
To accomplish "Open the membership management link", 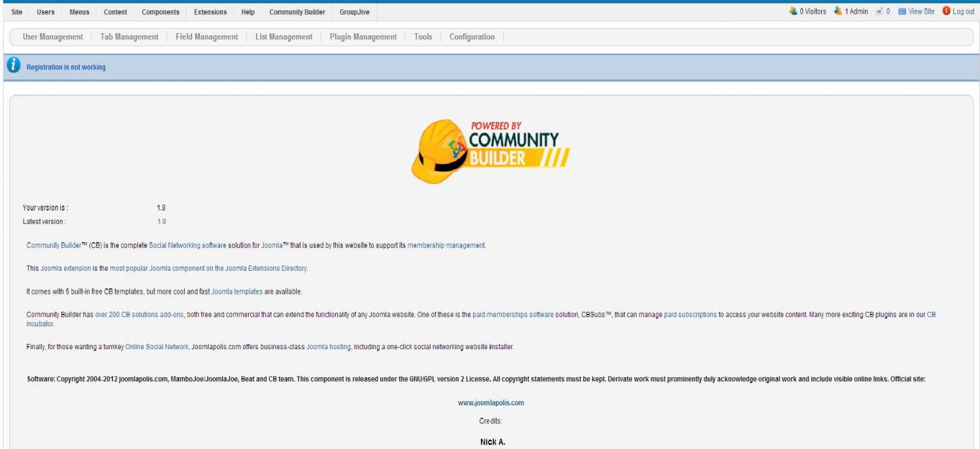I will (446, 245).
